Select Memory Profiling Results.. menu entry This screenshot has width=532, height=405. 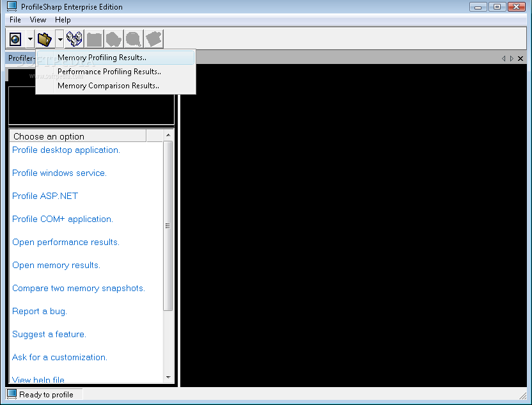coord(115,58)
